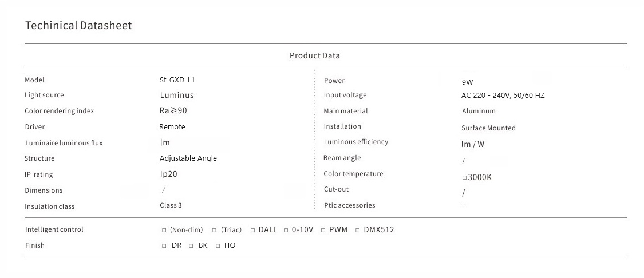
Task: Tick the DMX512 checkbox
Action: (358, 231)
